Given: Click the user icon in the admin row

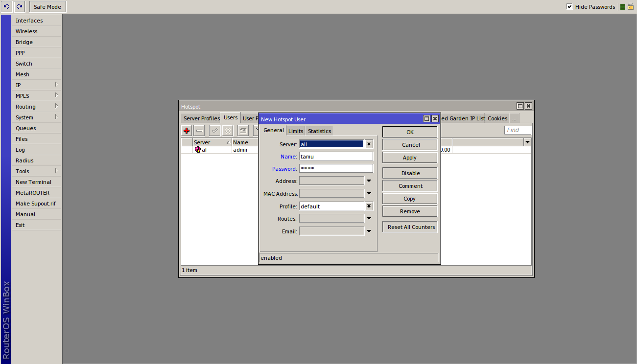Looking at the screenshot, I should coord(198,150).
